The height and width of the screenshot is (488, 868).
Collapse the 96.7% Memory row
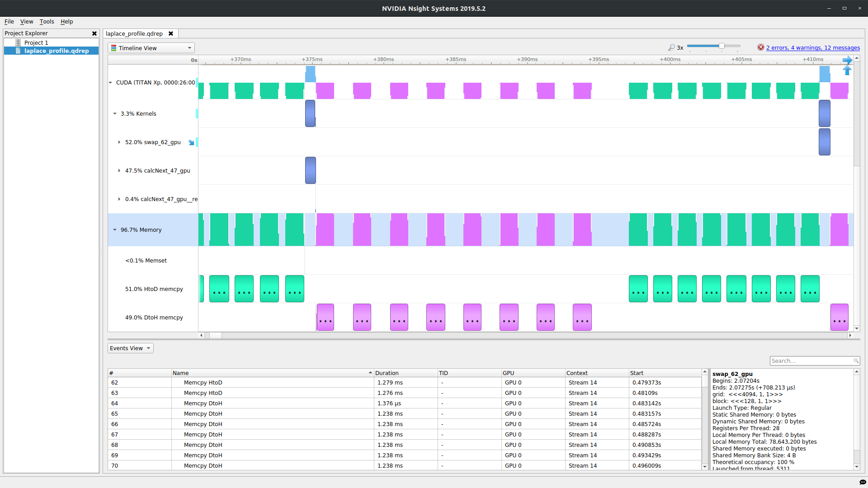(x=115, y=230)
